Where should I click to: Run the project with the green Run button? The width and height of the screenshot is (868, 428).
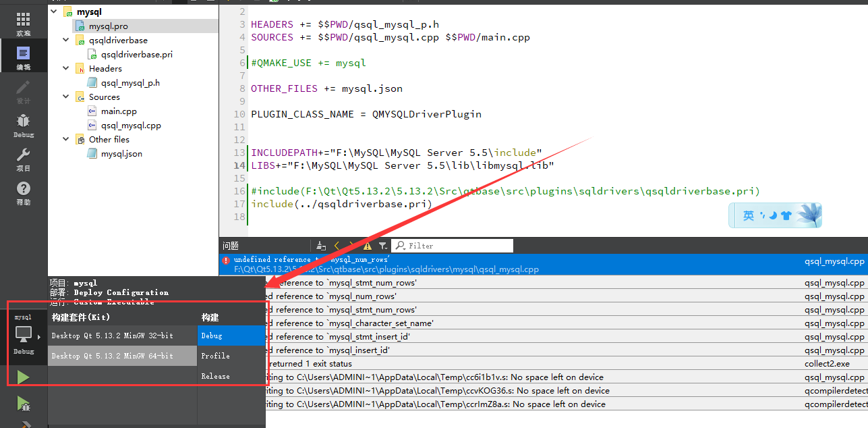23,377
